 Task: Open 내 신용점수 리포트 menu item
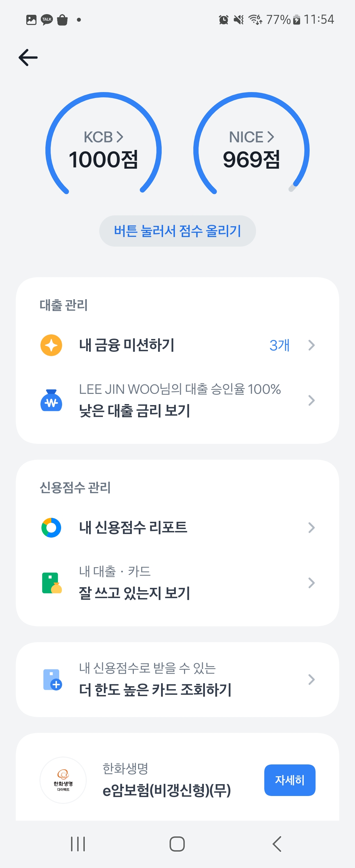click(133, 527)
